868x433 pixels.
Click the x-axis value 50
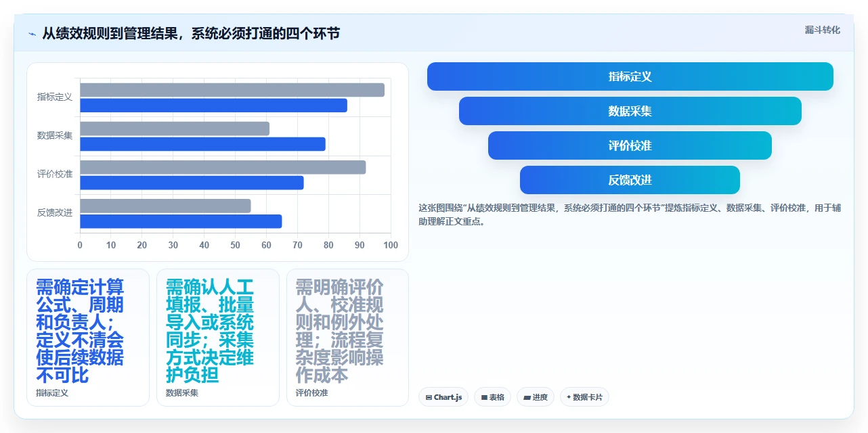tap(235, 245)
